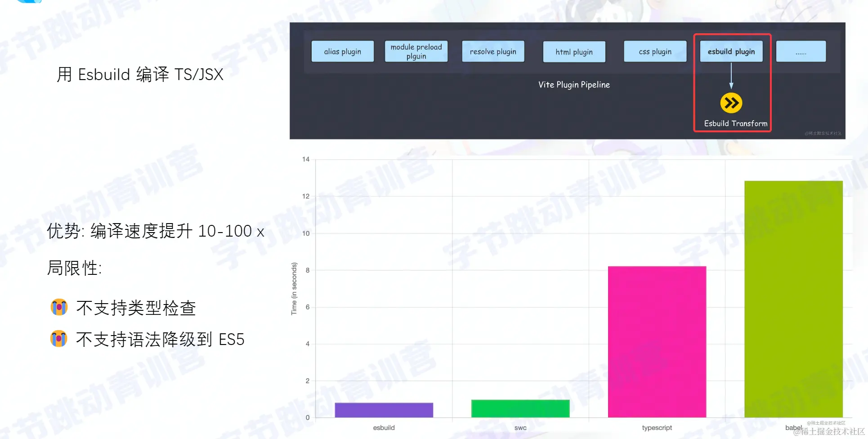
Task: Click the olive-green babel bar in the chart
Action: (793, 299)
